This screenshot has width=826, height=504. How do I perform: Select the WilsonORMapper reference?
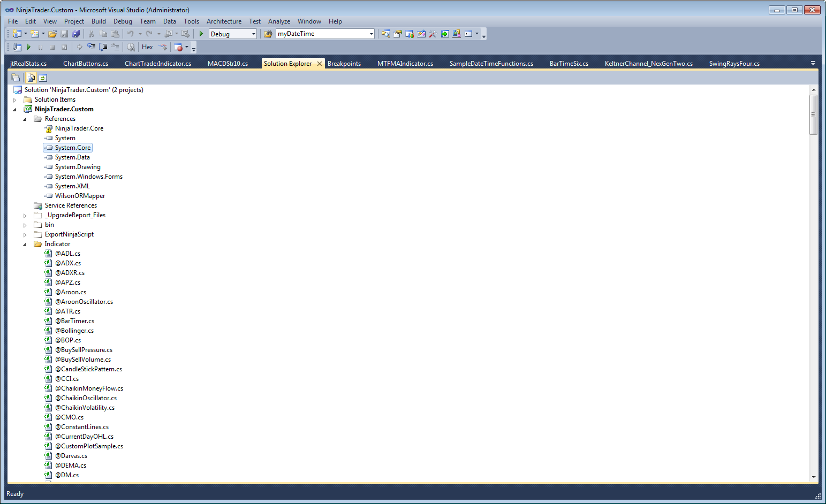pyautogui.click(x=80, y=196)
